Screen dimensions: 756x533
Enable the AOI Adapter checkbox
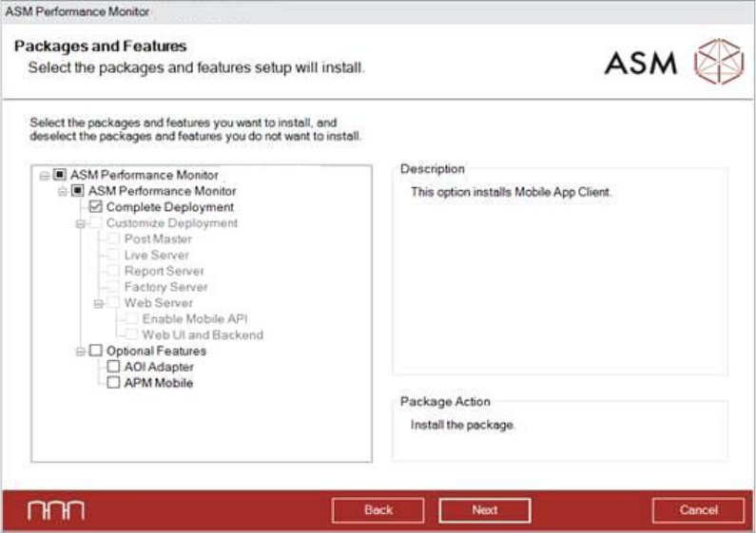coord(113,366)
